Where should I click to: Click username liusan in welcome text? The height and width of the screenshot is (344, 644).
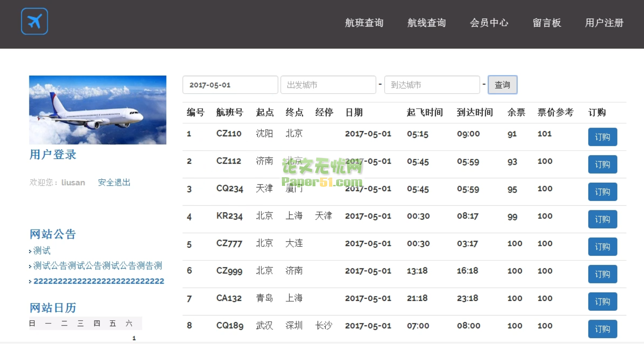coord(73,183)
